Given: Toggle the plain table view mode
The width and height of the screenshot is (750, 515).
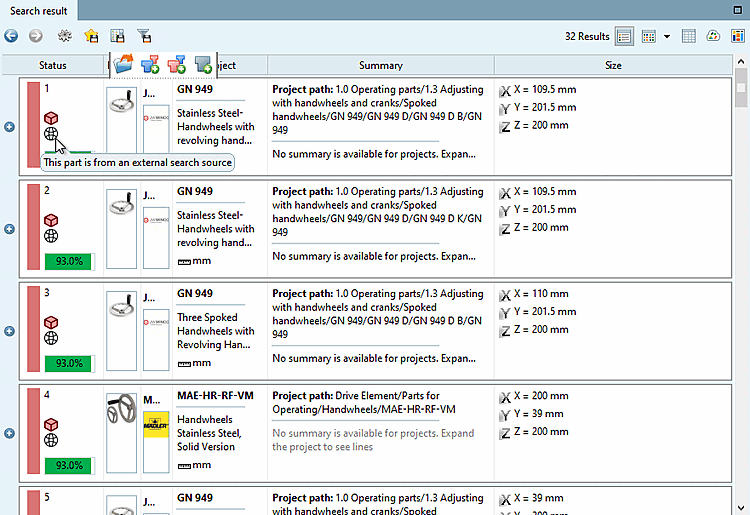Looking at the screenshot, I should click(x=689, y=36).
